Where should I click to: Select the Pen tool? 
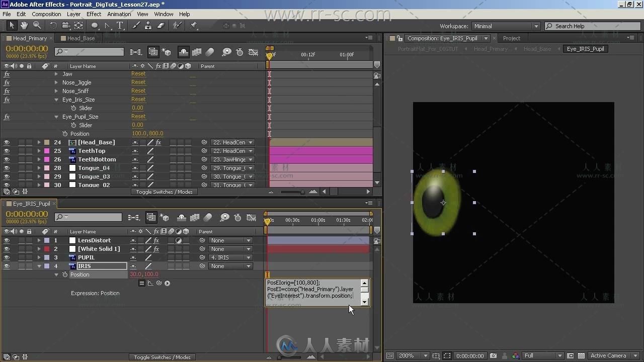click(107, 26)
